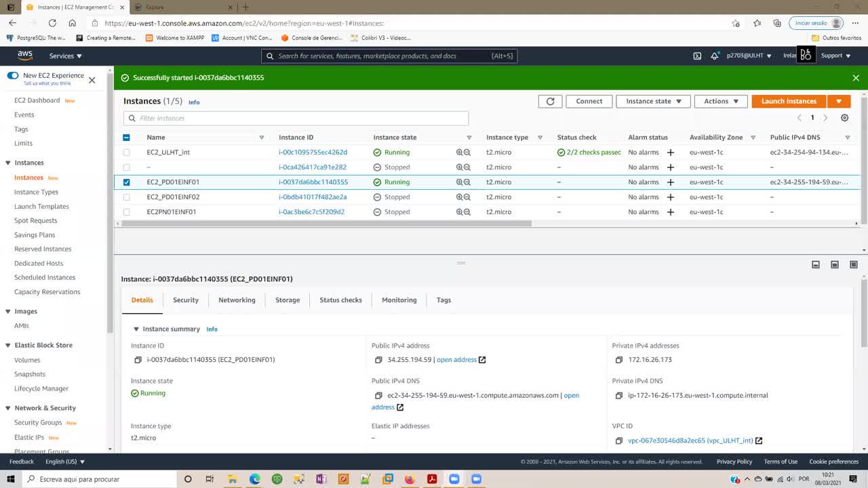This screenshot has height=488, width=868.
Task: Open the Launch Instances split-button arrow
Action: [839, 101]
